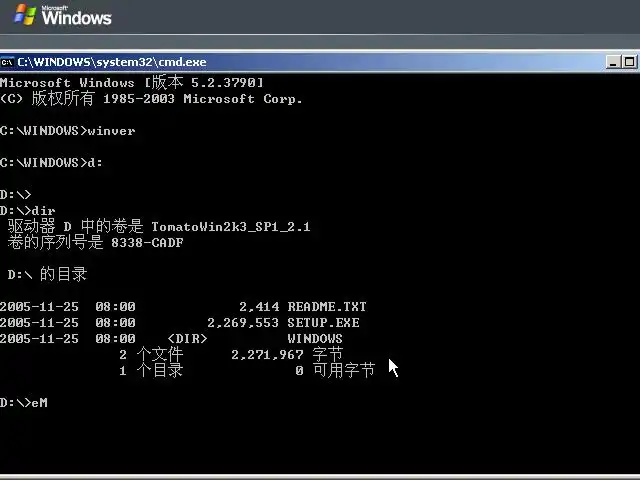Click the '2 个文件' summary text
The image size is (640, 480).
(x=151, y=354)
